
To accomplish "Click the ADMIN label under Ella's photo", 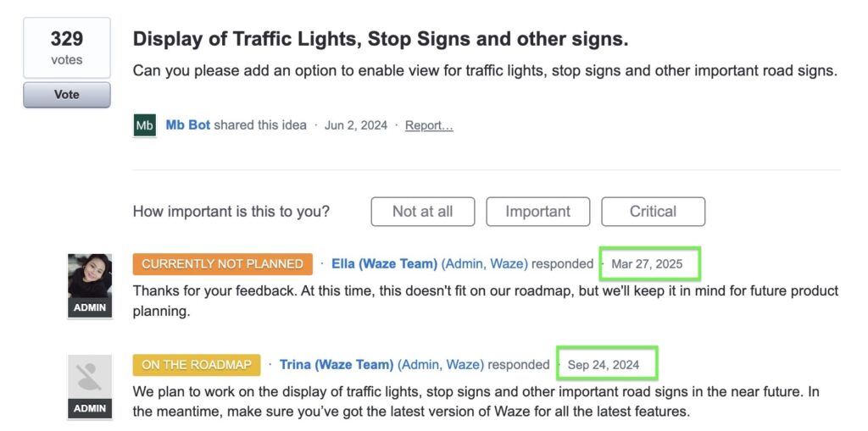I will tap(90, 308).
